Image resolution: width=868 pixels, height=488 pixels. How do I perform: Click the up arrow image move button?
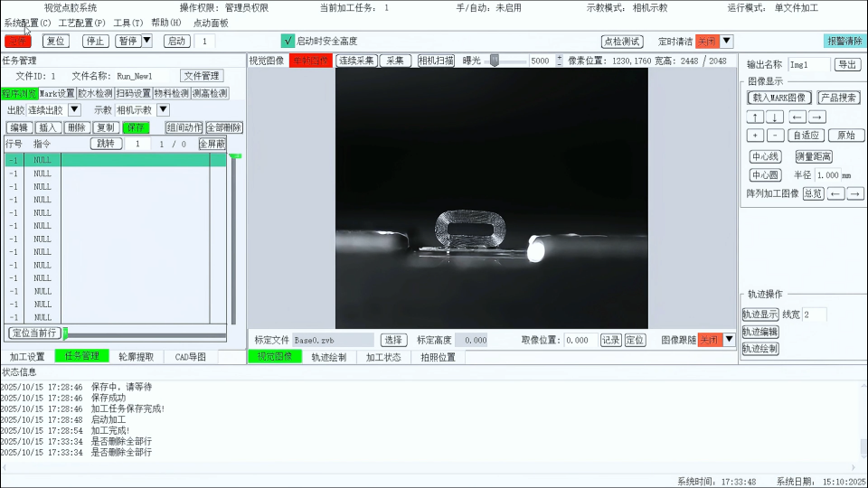[x=755, y=117]
